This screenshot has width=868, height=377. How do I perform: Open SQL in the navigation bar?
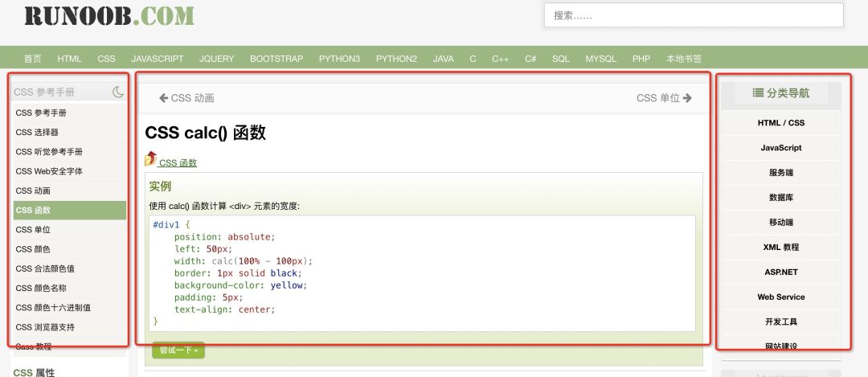click(561, 59)
